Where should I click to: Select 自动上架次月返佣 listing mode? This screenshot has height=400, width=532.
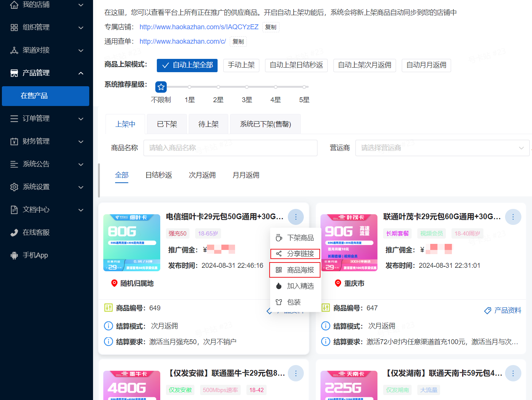pyautogui.click(x=365, y=65)
